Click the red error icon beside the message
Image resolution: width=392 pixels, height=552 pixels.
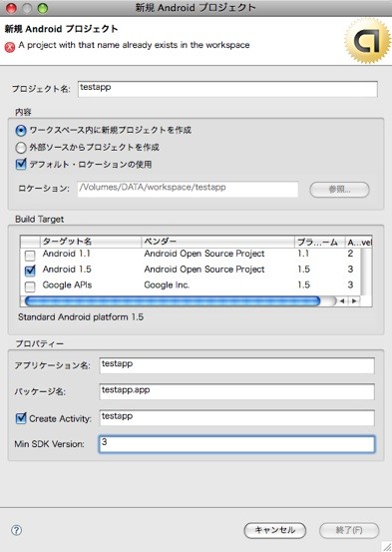tap(10, 47)
